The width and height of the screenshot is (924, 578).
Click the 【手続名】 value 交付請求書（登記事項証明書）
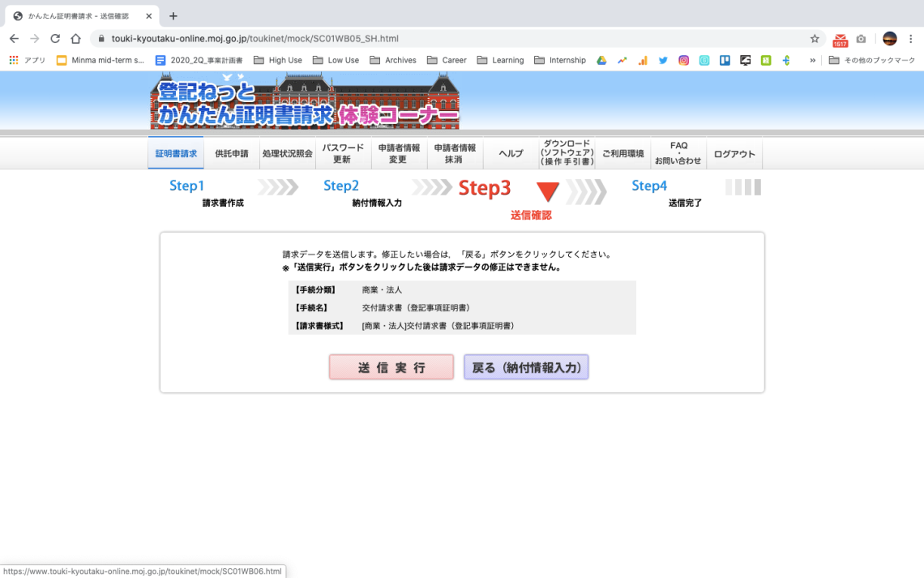coord(416,307)
